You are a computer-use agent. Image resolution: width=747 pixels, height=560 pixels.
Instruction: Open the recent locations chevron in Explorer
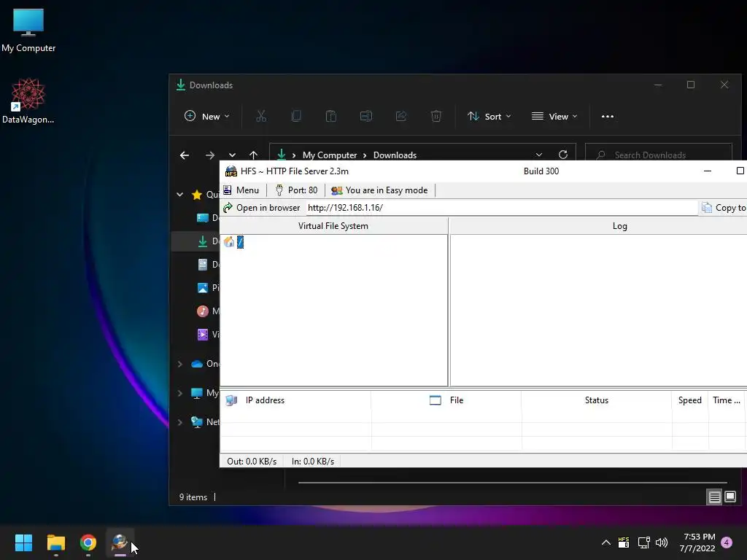[232, 155]
